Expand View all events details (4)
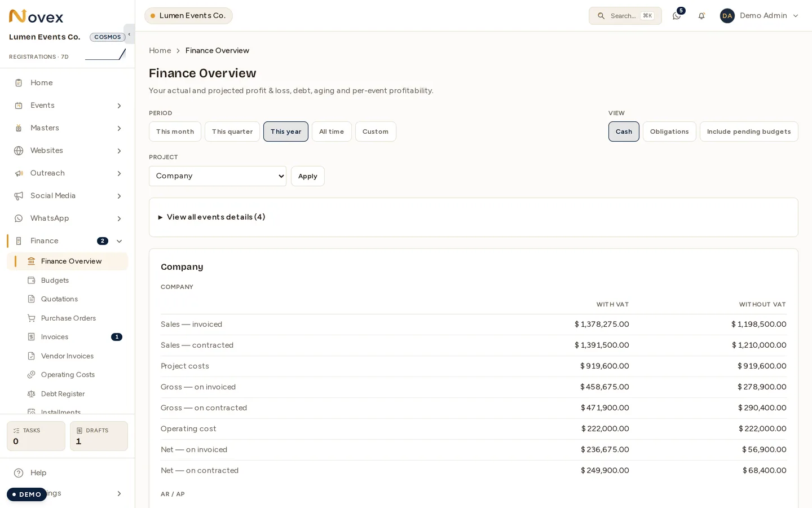 pos(211,217)
